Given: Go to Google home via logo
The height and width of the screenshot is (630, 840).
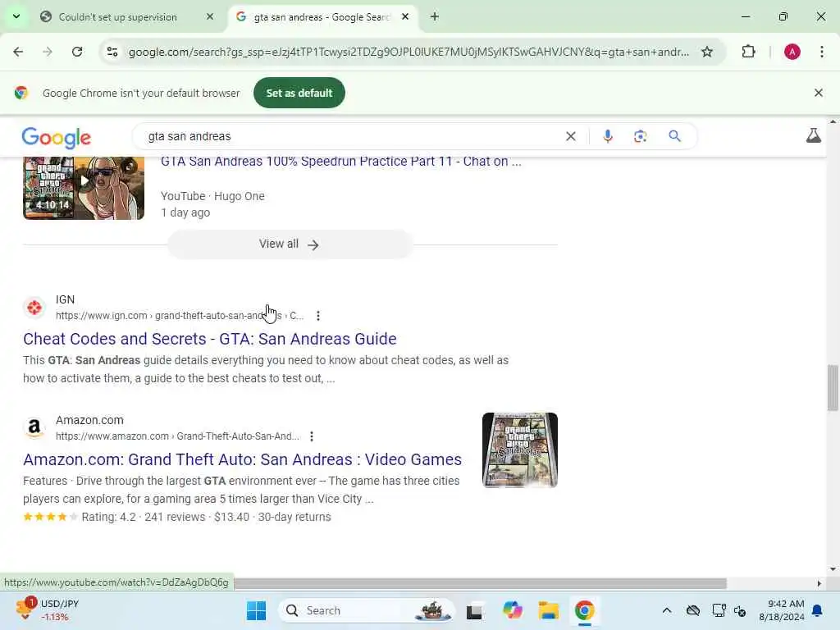Looking at the screenshot, I should coord(57,138).
